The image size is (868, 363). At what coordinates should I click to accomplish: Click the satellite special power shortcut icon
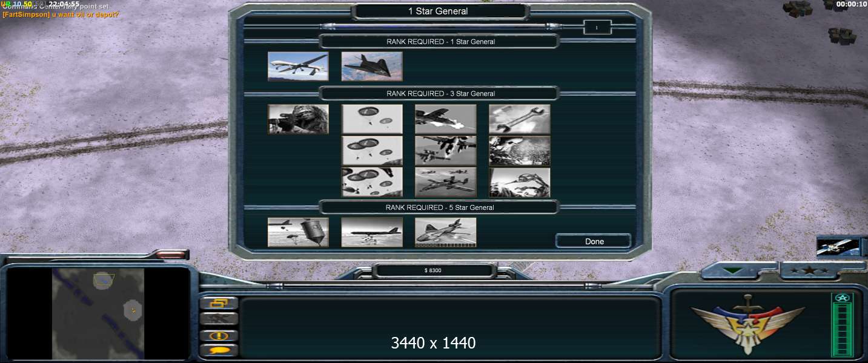[x=838, y=246]
